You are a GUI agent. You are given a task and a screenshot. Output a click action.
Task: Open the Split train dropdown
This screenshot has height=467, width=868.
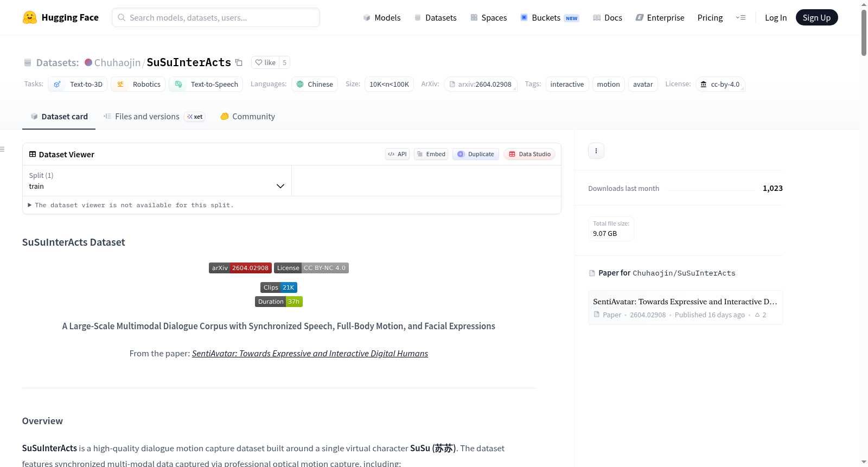(x=157, y=181)
